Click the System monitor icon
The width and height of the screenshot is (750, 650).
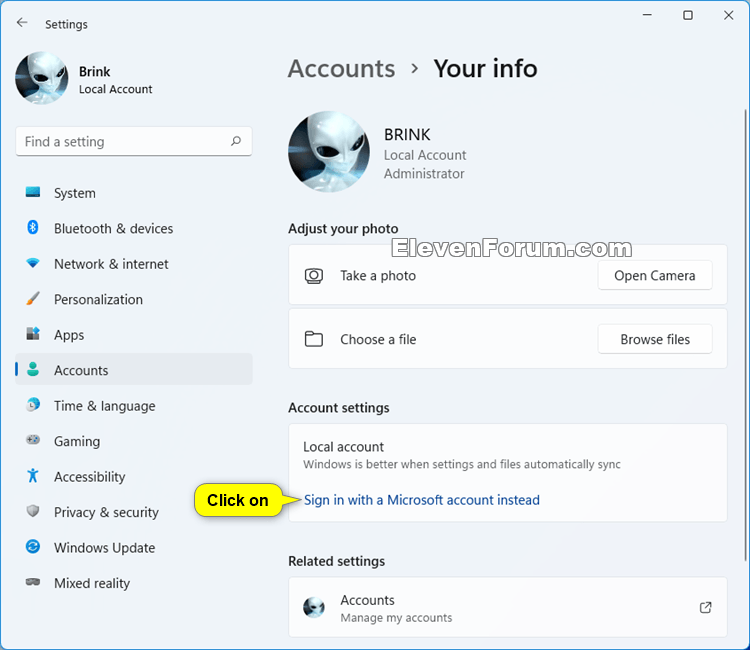click(x=33, y=192)
